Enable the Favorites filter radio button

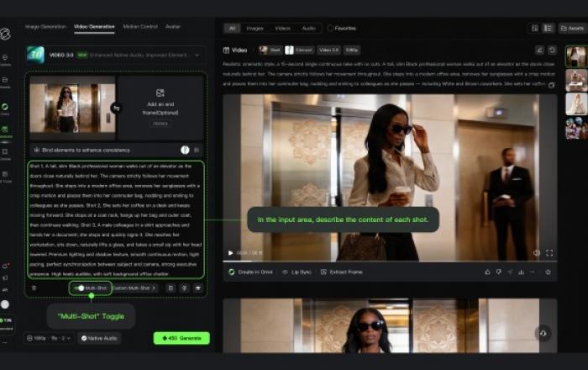(x=330, y=28)
